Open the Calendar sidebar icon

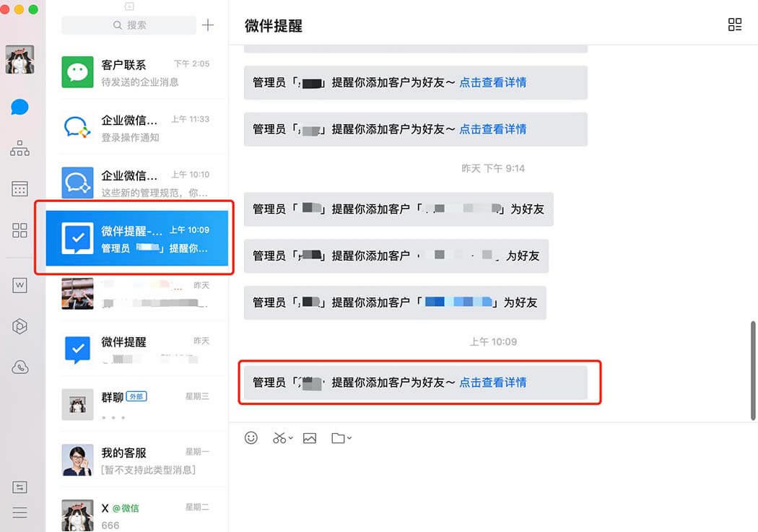pos(19,189)
